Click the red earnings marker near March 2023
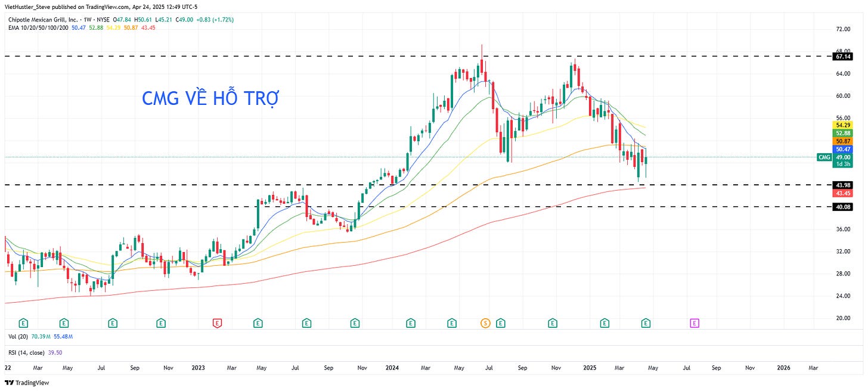 [218, 323]
